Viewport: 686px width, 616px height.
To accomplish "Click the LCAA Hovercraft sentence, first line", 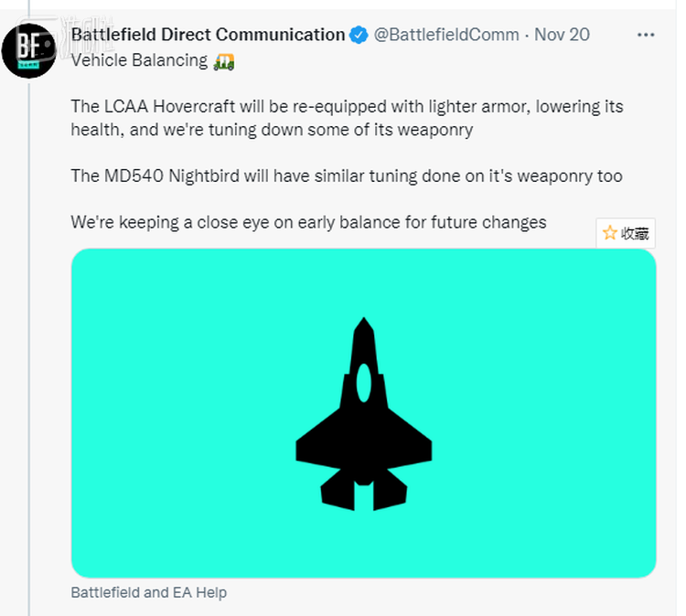I will click(x=347, y=106).
